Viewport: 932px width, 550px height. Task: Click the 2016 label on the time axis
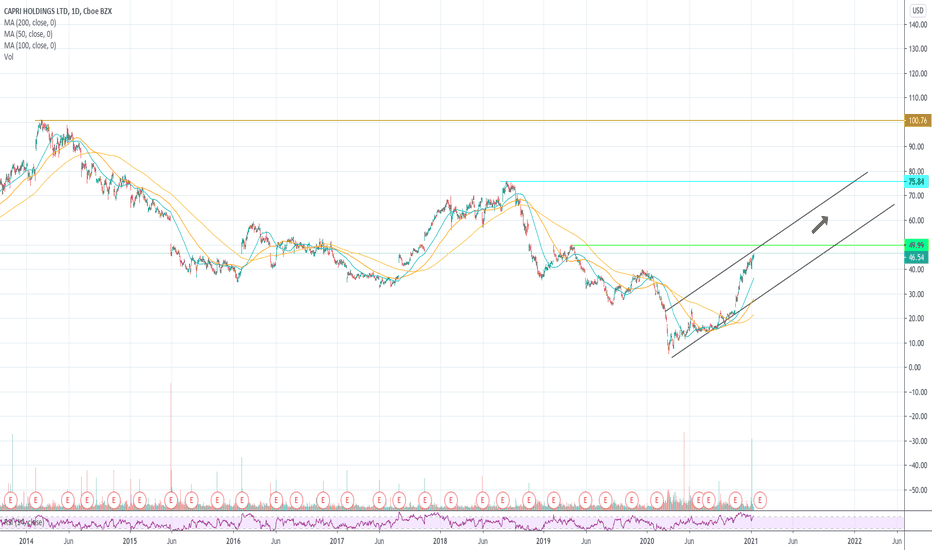[x=233, y=541]
